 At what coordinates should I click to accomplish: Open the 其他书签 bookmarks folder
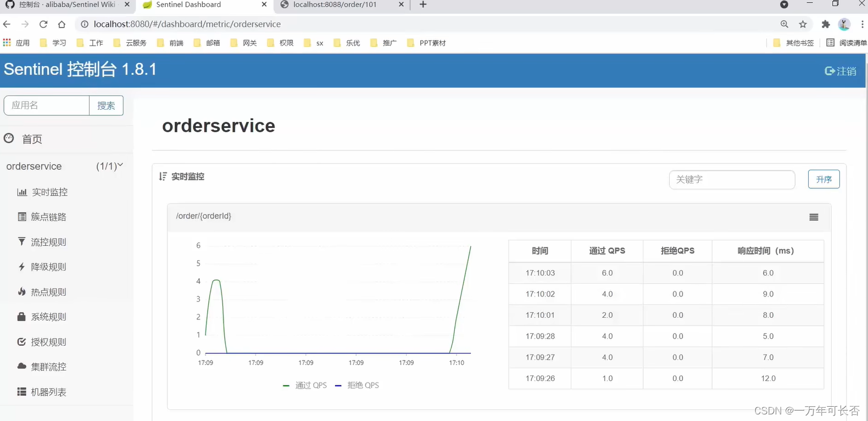point(793,43)
